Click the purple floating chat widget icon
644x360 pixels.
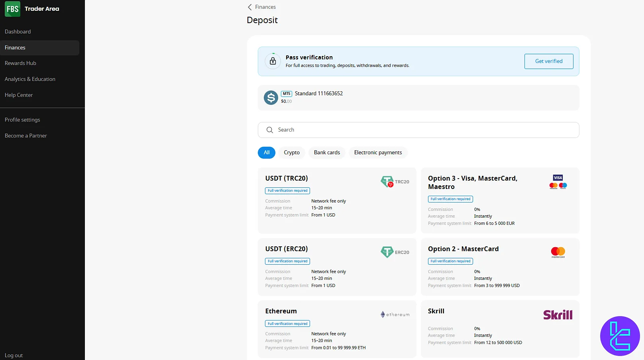pos(620,336)
